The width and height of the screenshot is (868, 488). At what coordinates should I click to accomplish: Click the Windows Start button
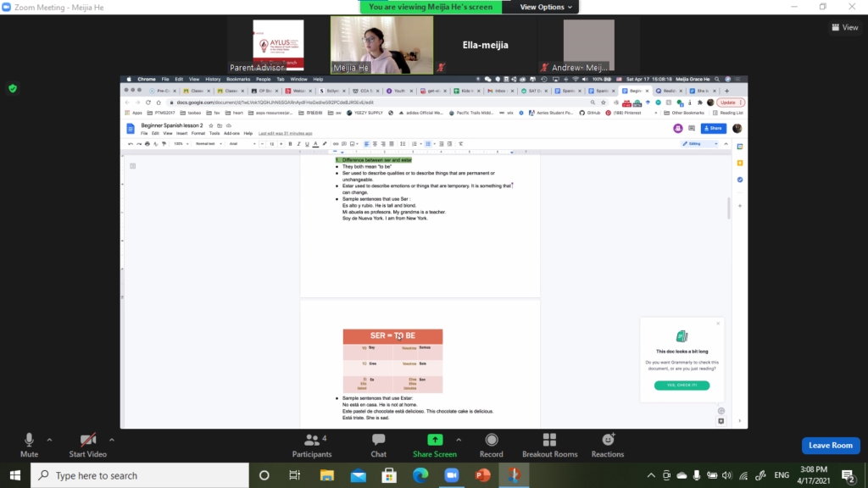15,475
